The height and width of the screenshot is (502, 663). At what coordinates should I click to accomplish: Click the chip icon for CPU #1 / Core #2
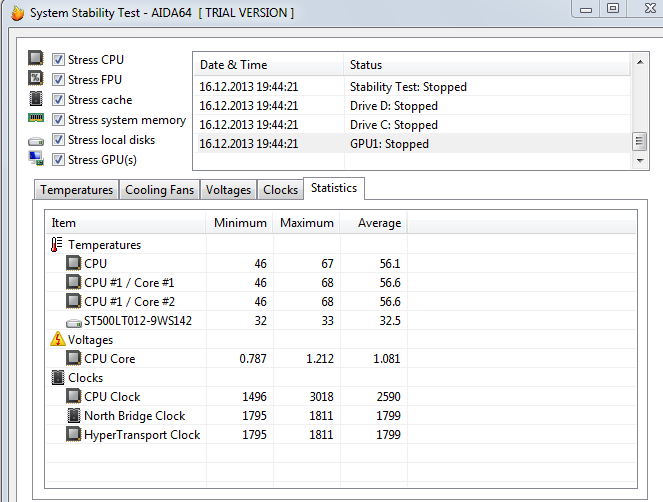74,301
